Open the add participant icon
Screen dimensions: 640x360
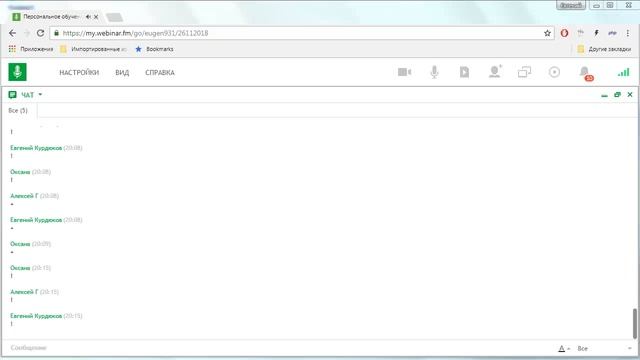point(495,71)
